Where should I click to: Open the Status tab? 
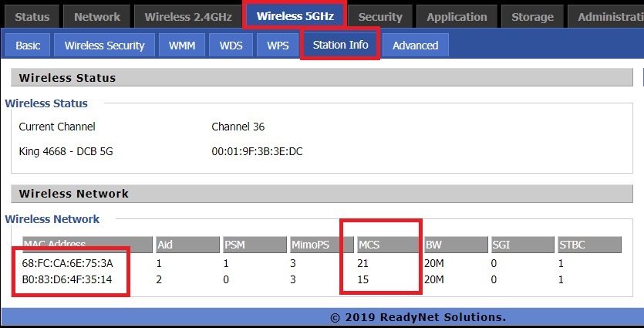point(32,16)
